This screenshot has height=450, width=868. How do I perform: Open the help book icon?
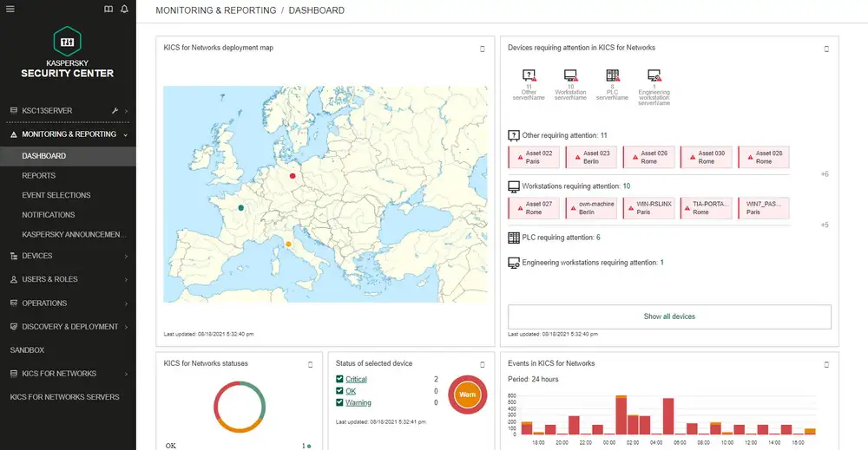108,10
